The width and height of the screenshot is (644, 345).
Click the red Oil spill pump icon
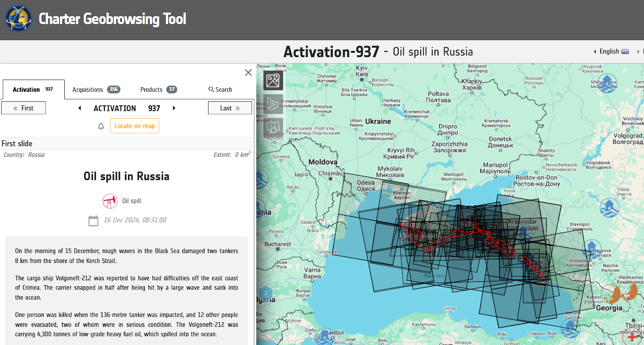click(x=110, y=201)
